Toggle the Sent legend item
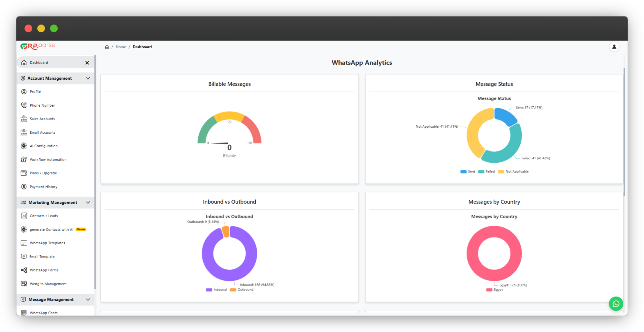Viewport: 644px width, 332px height. pos(468,171)
